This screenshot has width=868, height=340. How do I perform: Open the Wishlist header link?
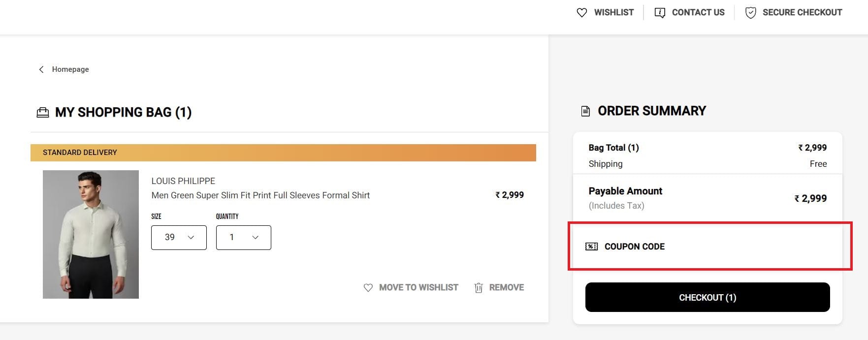[x=613, y=13]
